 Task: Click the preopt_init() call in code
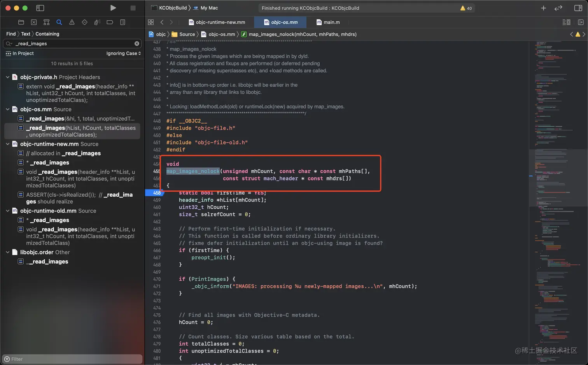coord(213,257)
